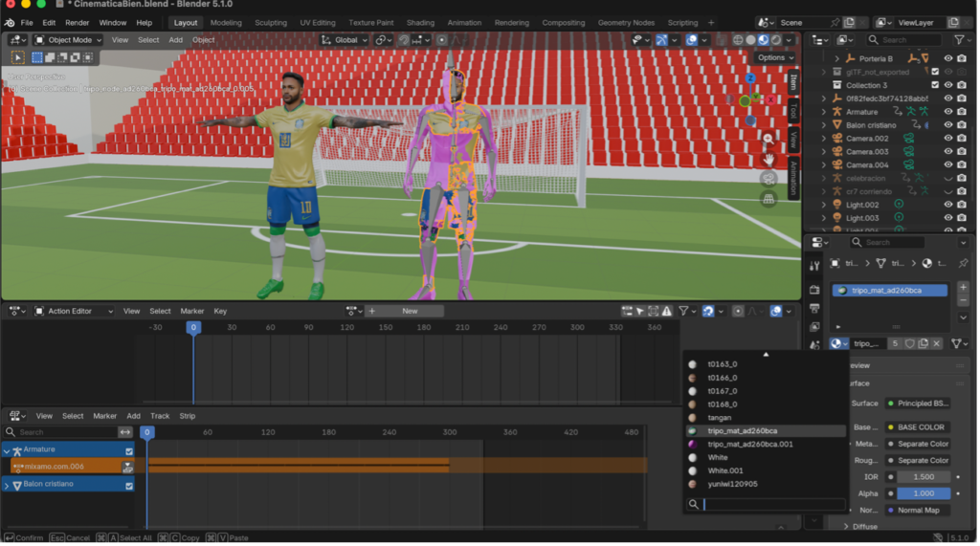Click the pan hand gizmo in the viewport
The image size is (980, 546).
768,159
